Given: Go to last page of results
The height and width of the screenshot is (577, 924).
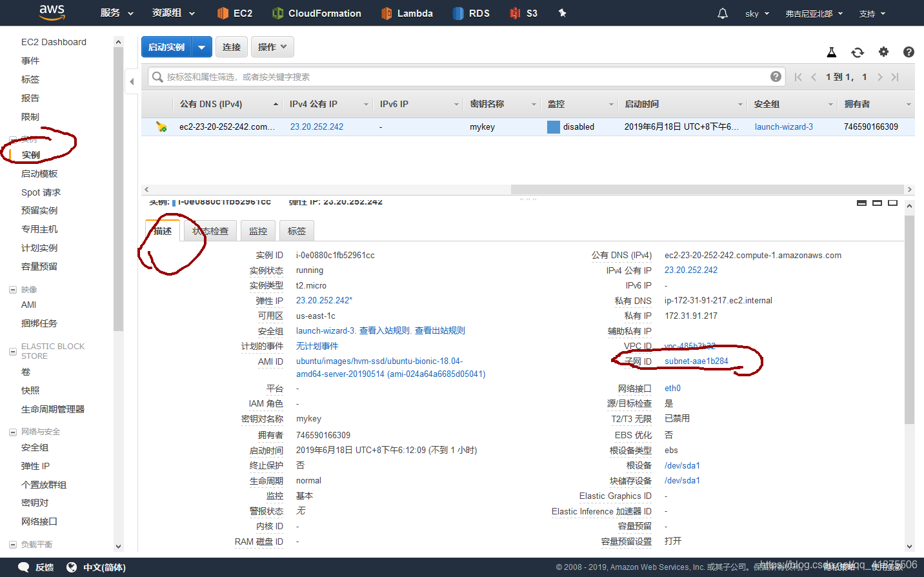Looking at the screenshot, I should click(895, 77).
